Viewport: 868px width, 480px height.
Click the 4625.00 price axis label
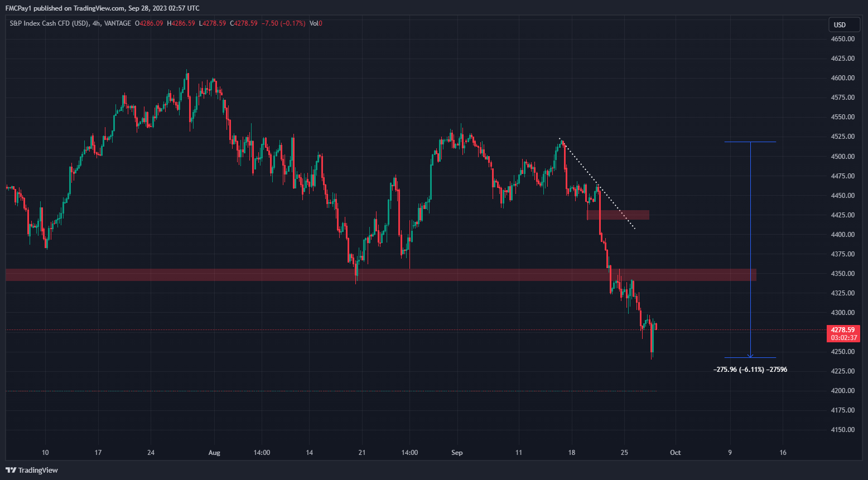click(x=842, y=59)
